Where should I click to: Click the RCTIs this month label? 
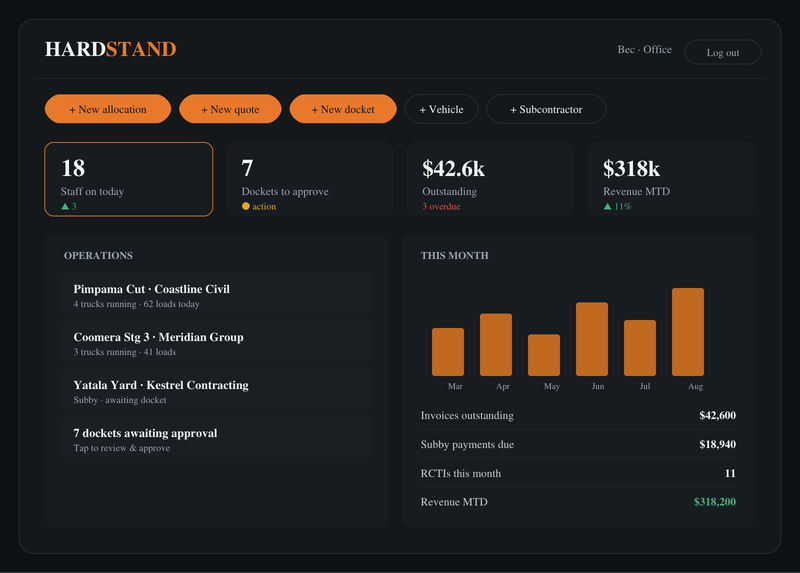pos(460,474)
